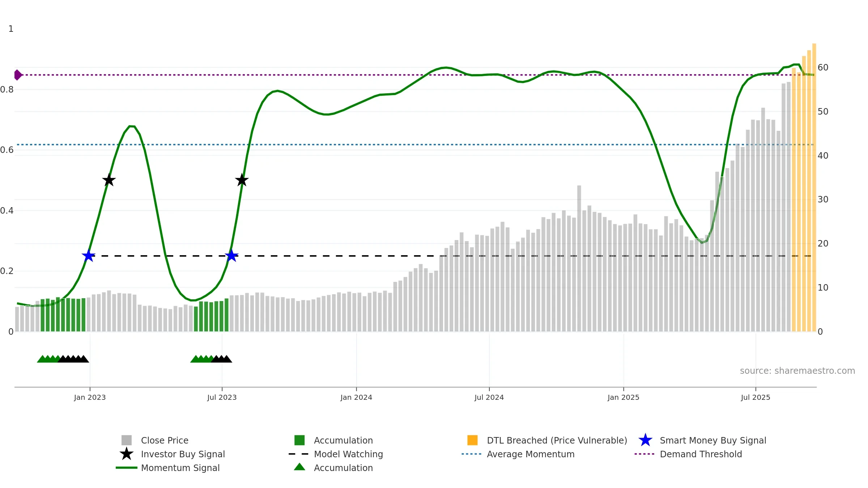
Task: Click the 60 right axis value
Action: tap(823, 68)
